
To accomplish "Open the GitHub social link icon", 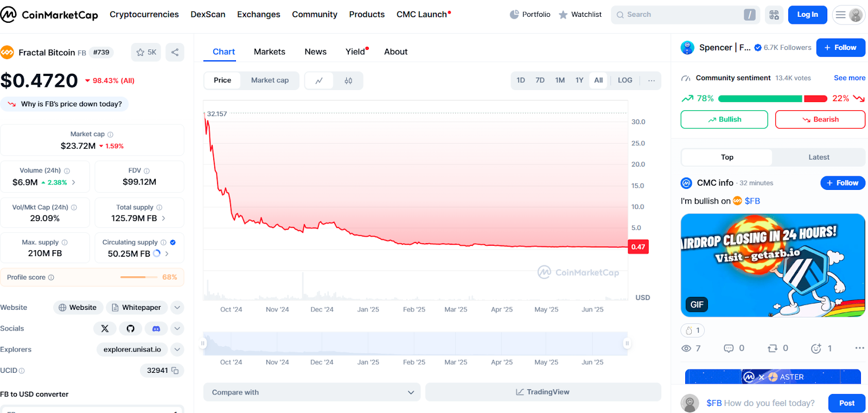I will pyautogui.click(x=131, y=328).
